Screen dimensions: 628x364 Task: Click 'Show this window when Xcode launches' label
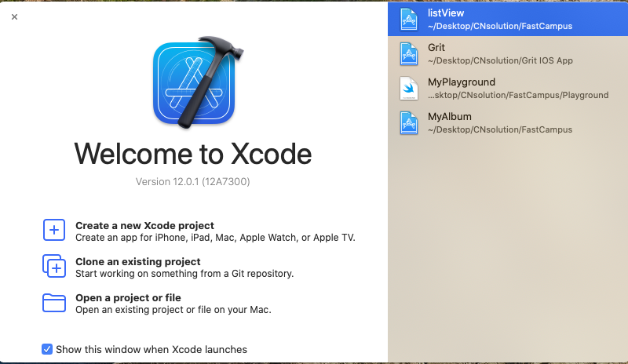pos(152,350)
